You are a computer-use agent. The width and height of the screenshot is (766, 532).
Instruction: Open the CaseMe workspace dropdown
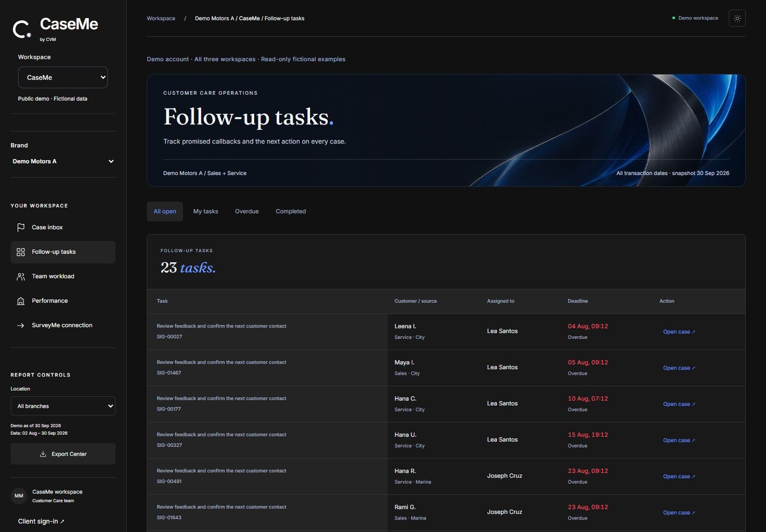63,77
